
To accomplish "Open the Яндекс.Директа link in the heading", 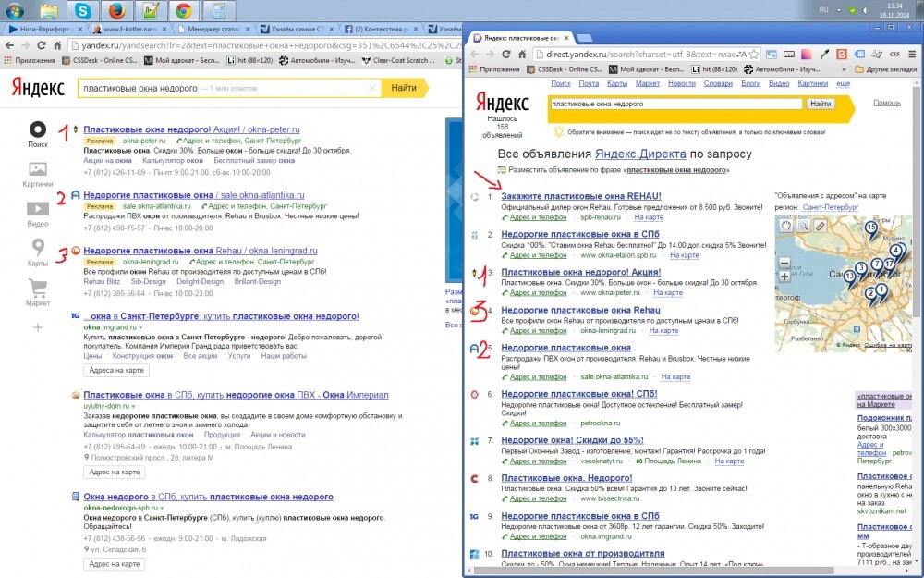I will click(x=640, y=154).
